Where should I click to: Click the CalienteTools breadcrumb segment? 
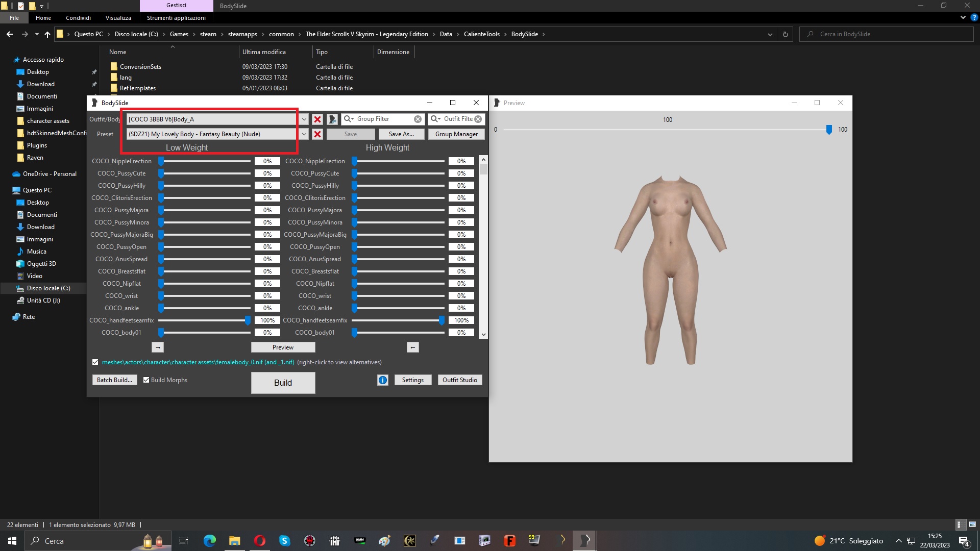[481, 34]
